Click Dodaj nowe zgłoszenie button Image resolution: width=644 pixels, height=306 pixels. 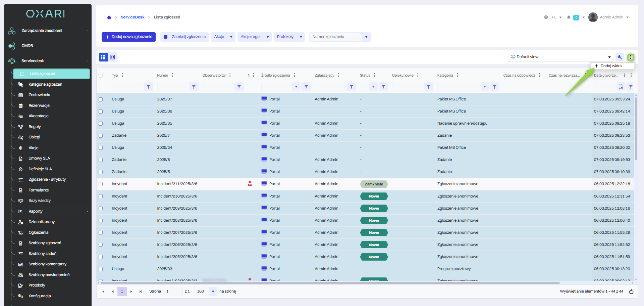128,37
